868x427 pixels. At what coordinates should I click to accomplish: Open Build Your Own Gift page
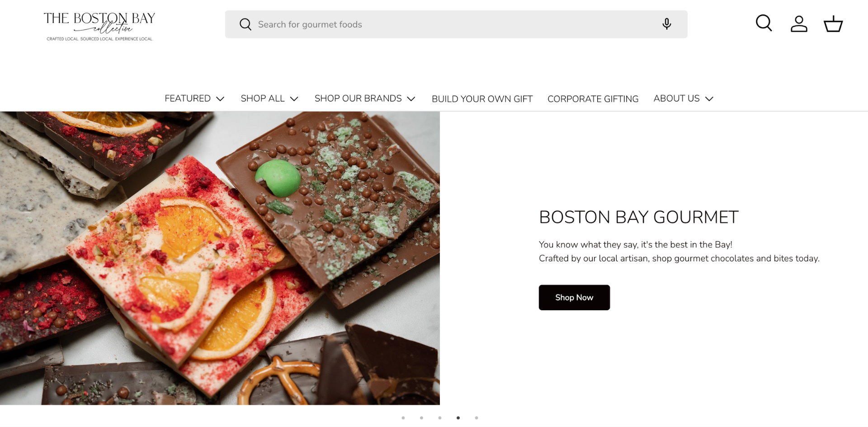tap(482, 99)
